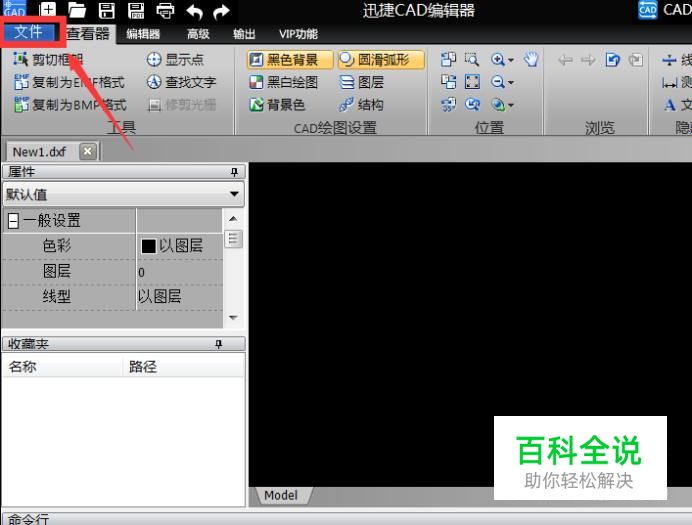This screenshot has height=525, width=692.
Task: Pin the 收藏夹 panel
Action: (218, 344)
